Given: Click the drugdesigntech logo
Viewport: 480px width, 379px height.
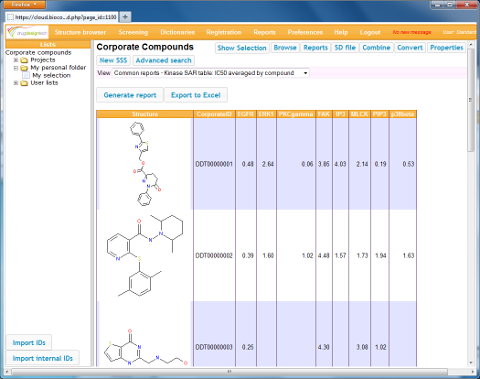Looking at the screenshot, I should click(x=27, y=32).
